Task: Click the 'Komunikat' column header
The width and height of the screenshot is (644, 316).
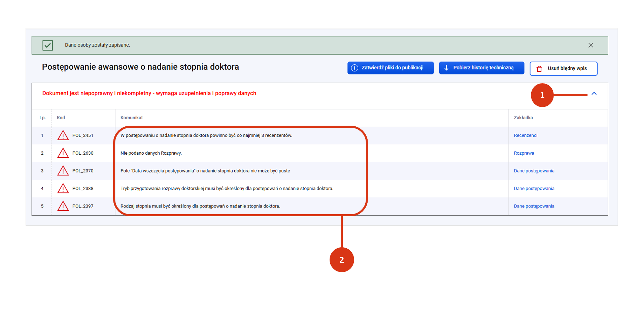Action: (x=132, y=118)
